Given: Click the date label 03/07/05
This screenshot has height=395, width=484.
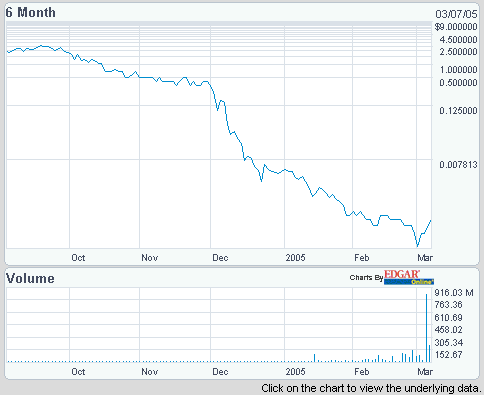Looking at the screenshot, I should pos(456,14).
